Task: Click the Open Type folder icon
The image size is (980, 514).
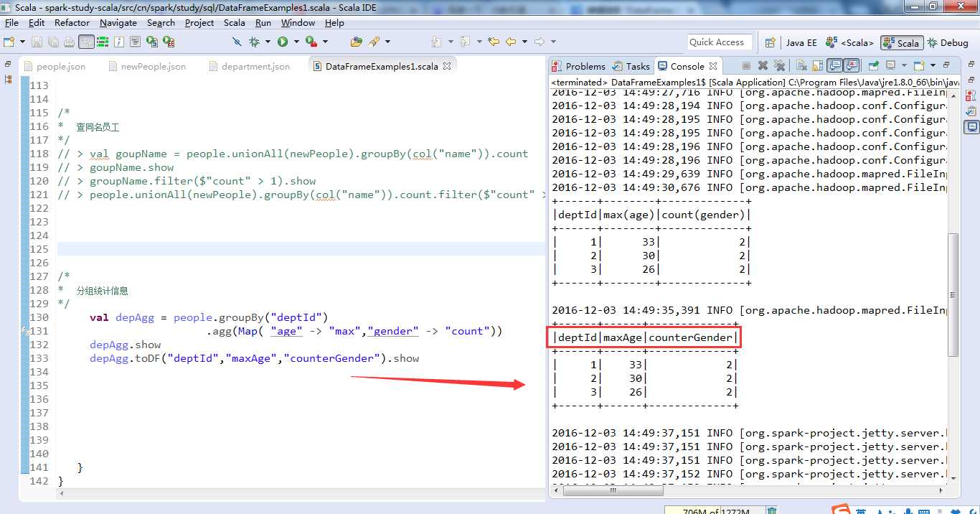Action: pos(357,42)
